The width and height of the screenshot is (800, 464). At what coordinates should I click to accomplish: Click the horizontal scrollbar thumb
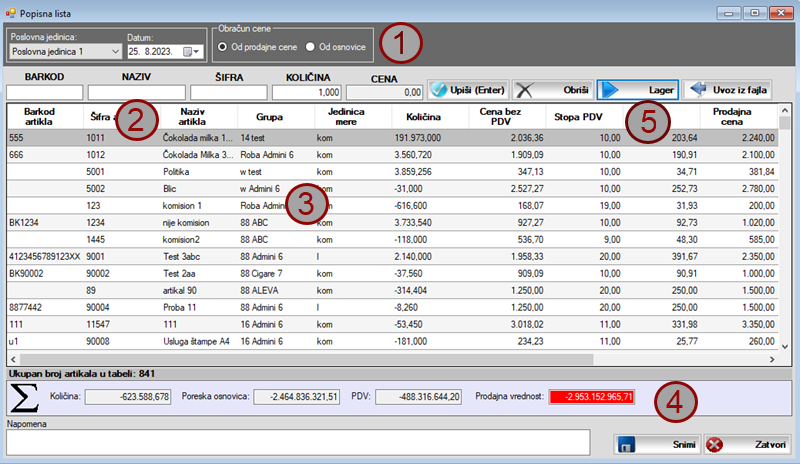tap(307, 359)
